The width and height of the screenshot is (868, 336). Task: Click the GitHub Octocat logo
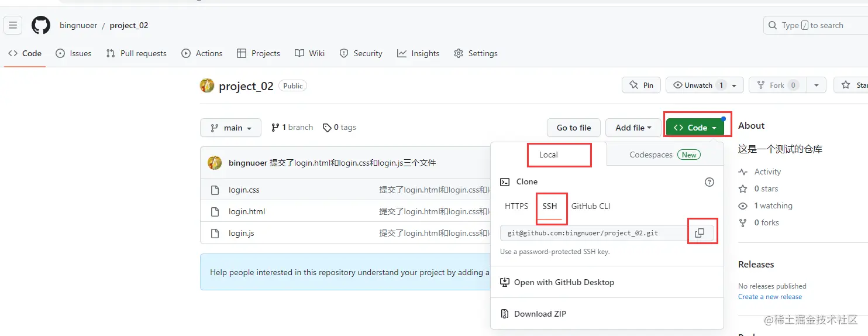[x=41, y=25]
